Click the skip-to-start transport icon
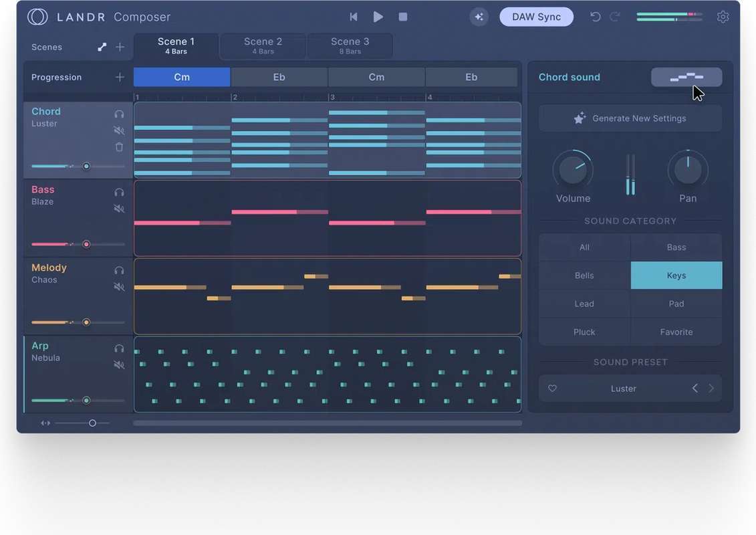 click(x=354, y=17)
